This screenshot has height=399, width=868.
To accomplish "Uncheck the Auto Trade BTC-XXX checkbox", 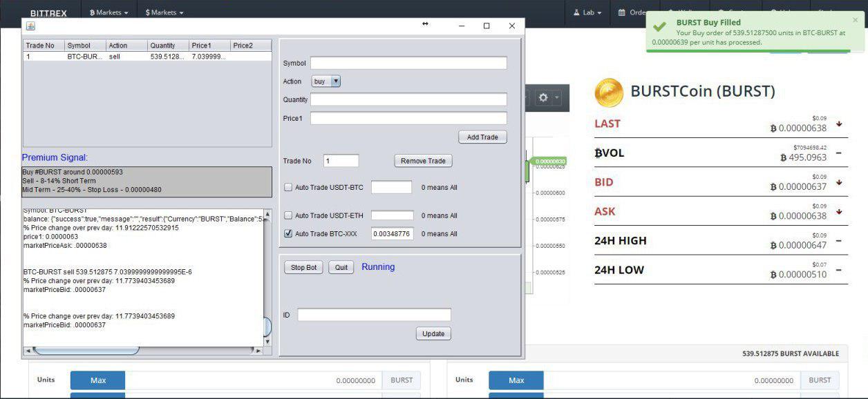I will [288, 233].
